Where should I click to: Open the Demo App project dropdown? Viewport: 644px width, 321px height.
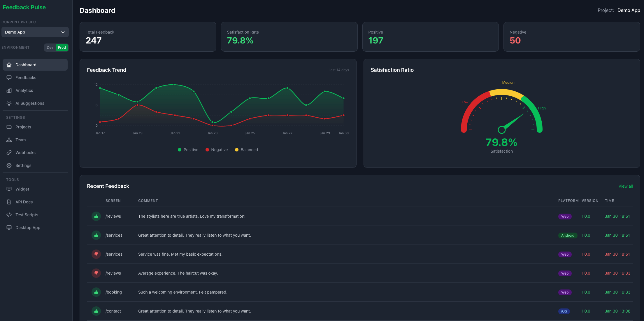coord(35,32)
